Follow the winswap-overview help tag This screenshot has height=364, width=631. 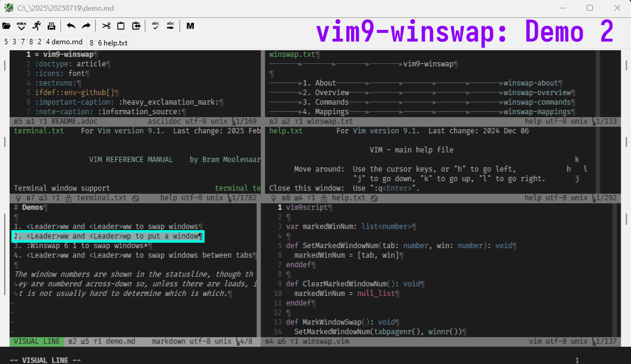tap(537, 93)
